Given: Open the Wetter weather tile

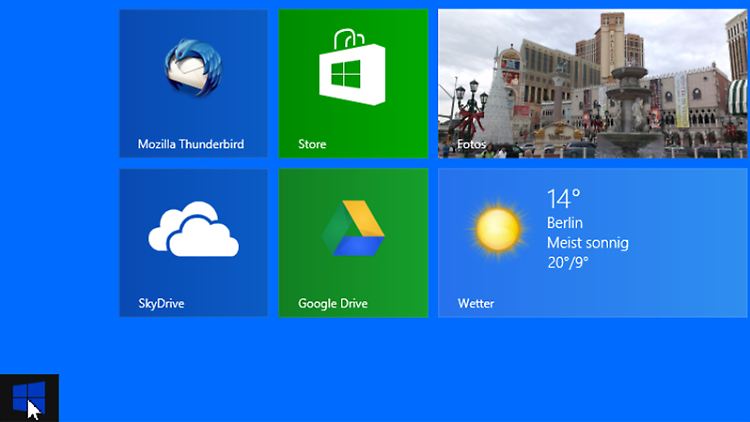Looking at the screenshot, I should pos(593,243).
